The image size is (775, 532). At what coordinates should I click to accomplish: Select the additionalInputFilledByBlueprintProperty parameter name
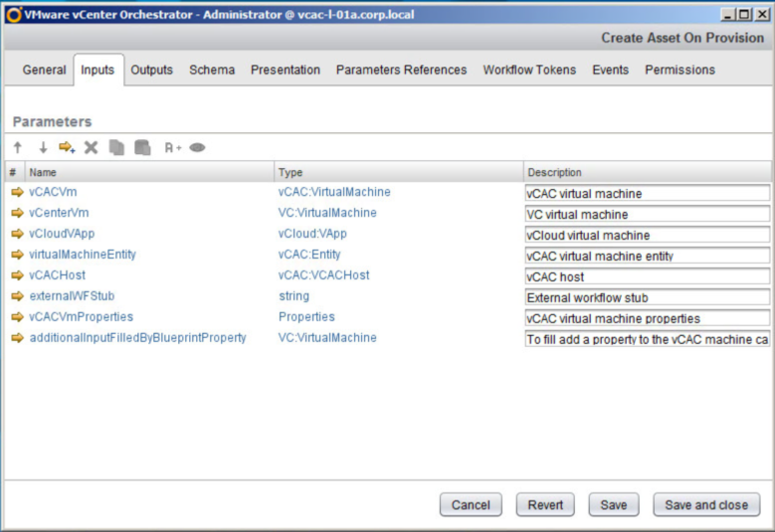[x=137, y=337]
